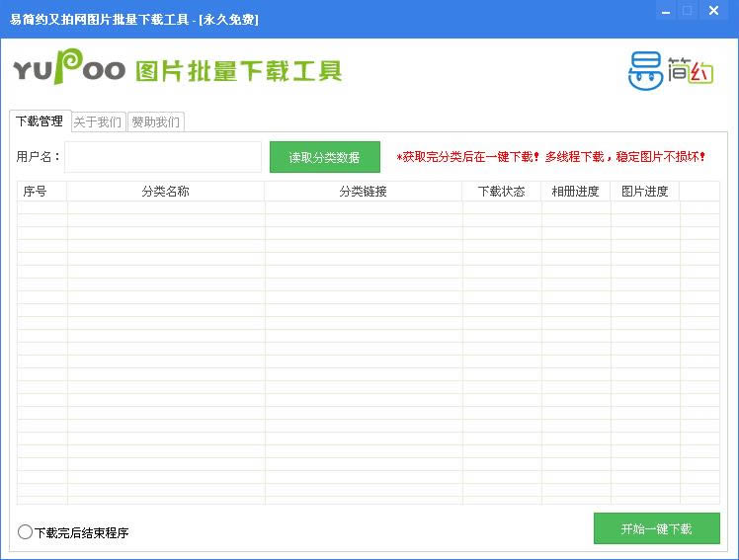Select the 相册进度 column header
The width and height of the screenshot is (739, 560).
575,192
